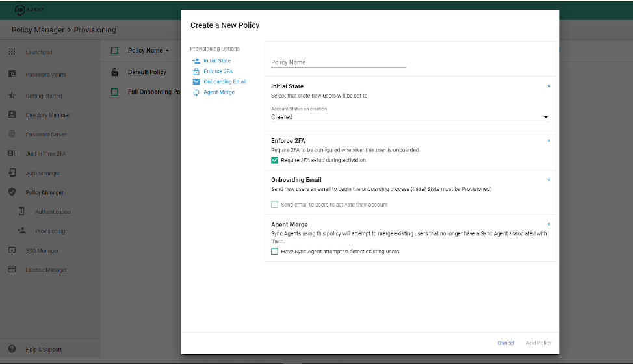Image resolution: width=633 pixels, height=364 pixels.
Task: Click the Launchpad grid icon
Action: (12, 51)
